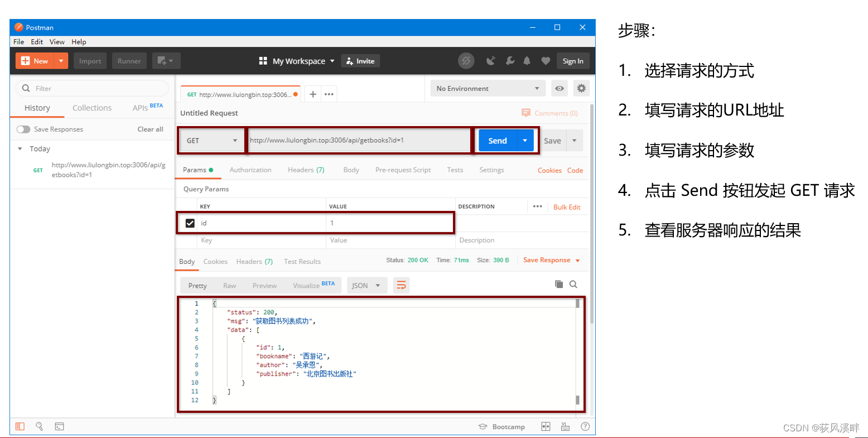Select the request Headers (7) tab

tap(306, 170)
